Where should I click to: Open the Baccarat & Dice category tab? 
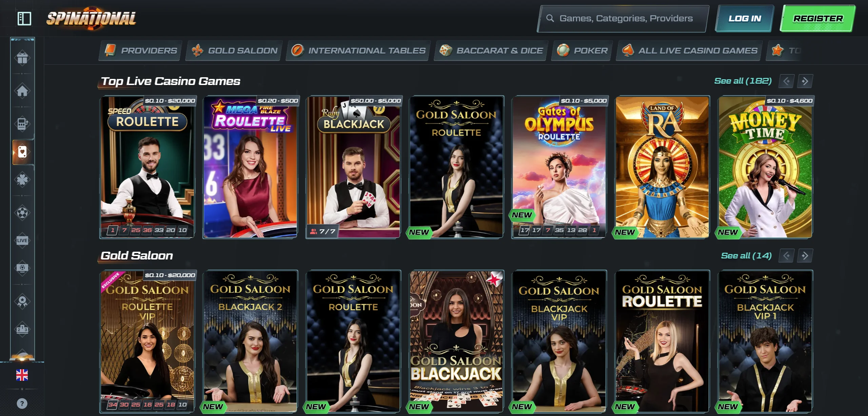pos(491,50)
